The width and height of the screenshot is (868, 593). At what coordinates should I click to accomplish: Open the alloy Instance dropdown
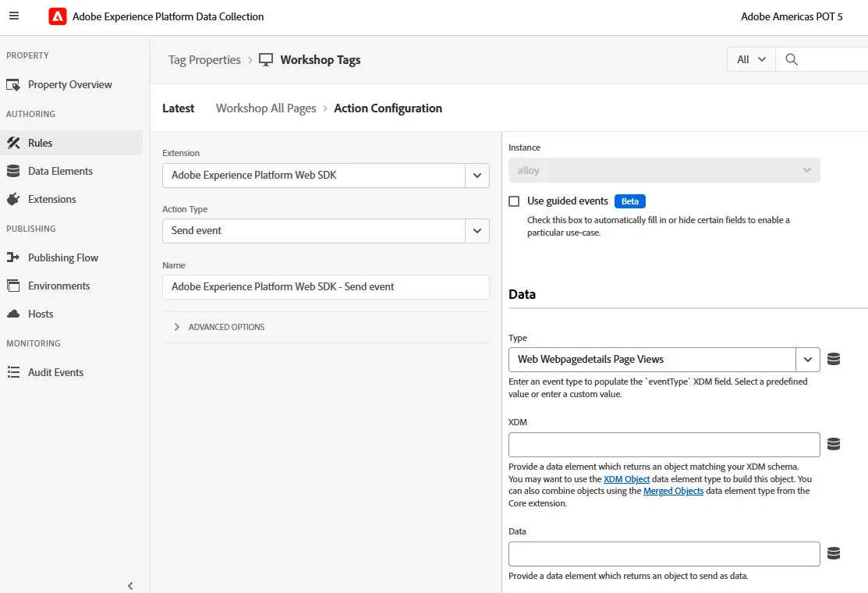click(664, 170)
